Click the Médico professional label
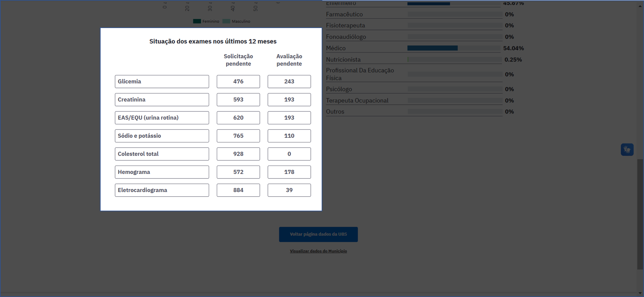 click(336, 48)
